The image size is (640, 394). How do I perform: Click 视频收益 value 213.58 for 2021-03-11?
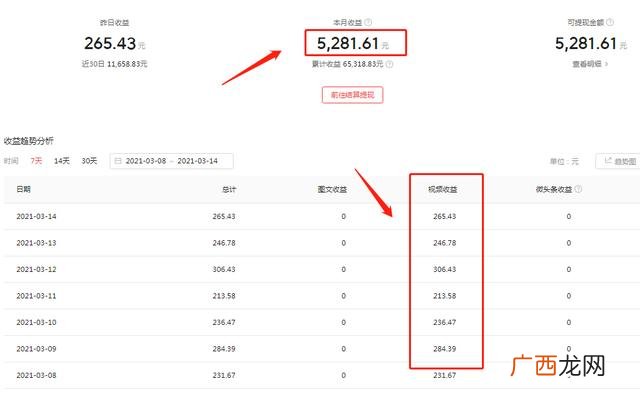(x=444, y=296)
